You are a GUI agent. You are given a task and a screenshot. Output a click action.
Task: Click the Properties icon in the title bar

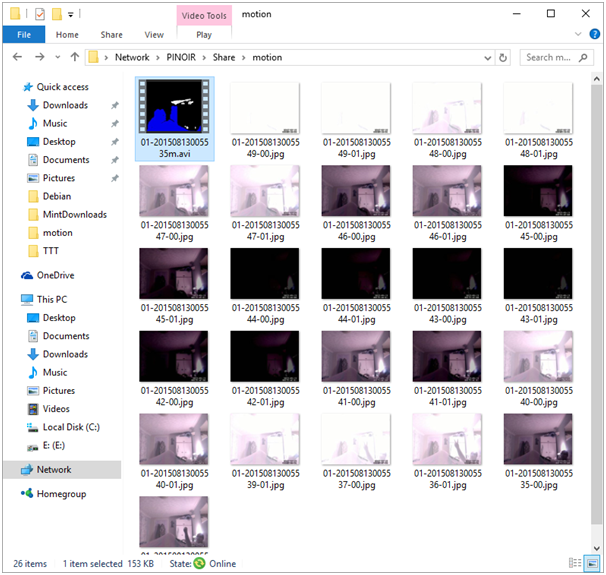pos(39,15)
